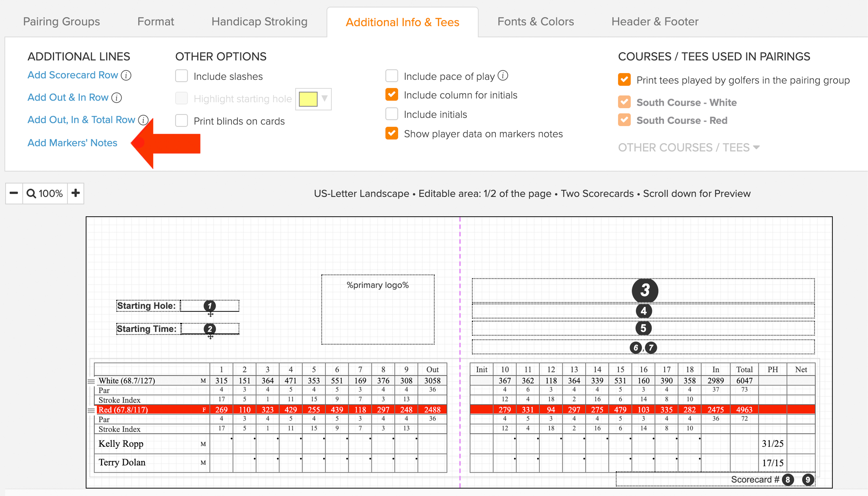The height and width of the screenshot is (496, 868).
Task: Click Add Out, In & Total Row link
Action: click(x=81, y=120)
